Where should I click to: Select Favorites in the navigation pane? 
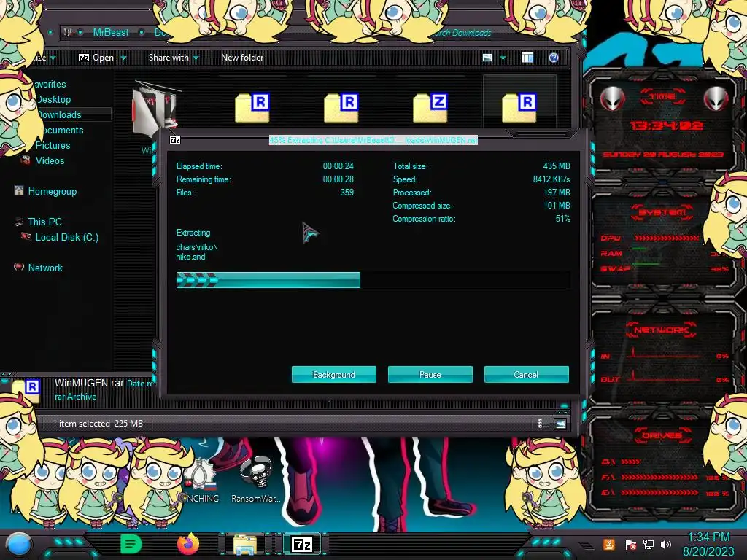[x=50, y=85]
